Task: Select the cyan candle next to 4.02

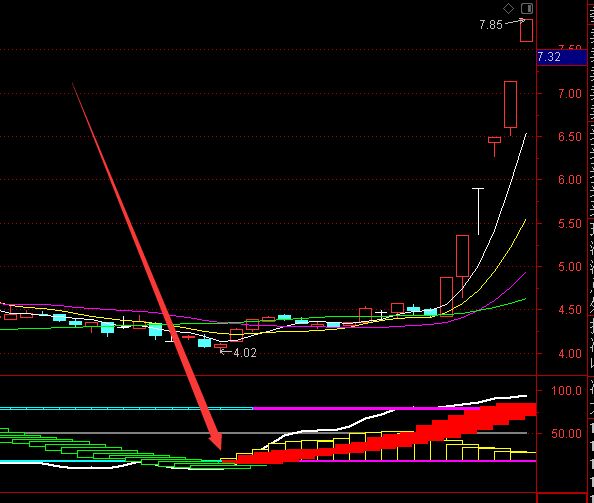Action: pos(205,343)
